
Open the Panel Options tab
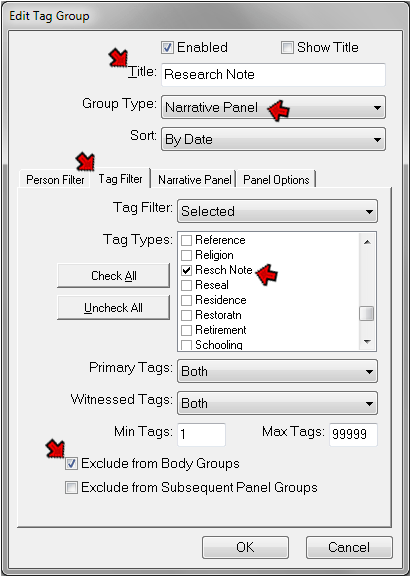(276, 180)
